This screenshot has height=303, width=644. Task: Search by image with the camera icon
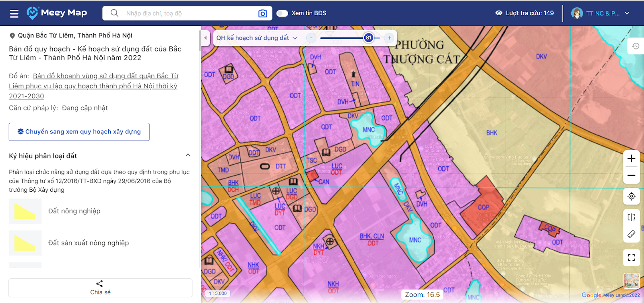coord(262,13)
